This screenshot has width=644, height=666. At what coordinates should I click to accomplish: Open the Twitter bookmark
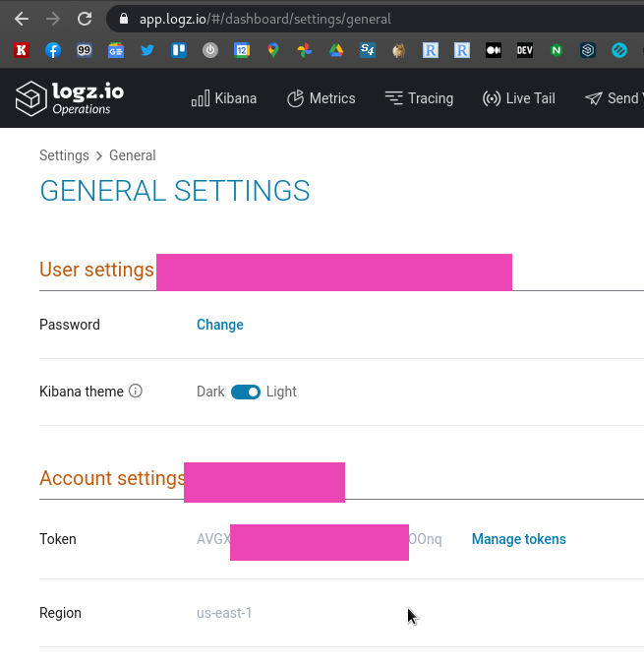click(147, 50)
